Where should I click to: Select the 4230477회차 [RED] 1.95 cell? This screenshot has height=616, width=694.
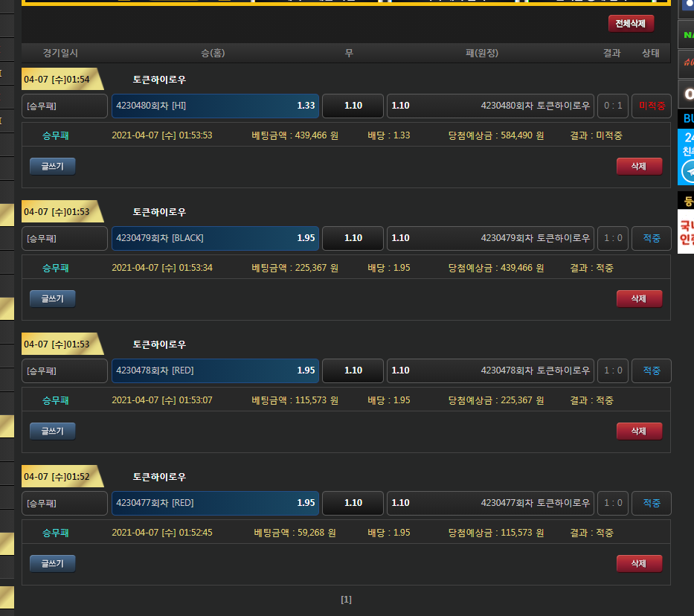[215, 503]
